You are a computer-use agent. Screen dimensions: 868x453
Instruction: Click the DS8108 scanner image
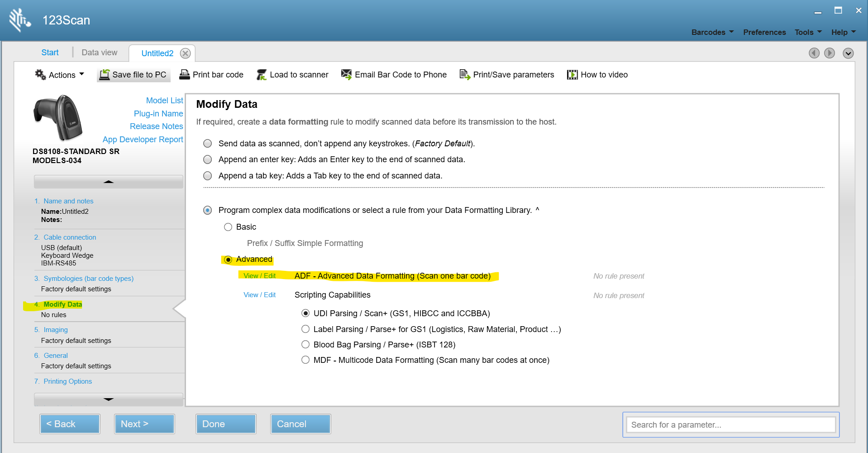58,118
